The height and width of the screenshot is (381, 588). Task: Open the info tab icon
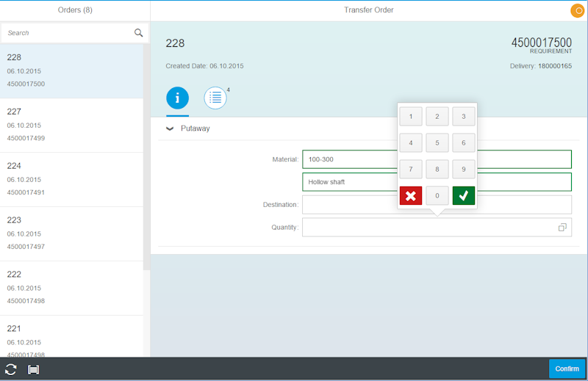(177, 98)
